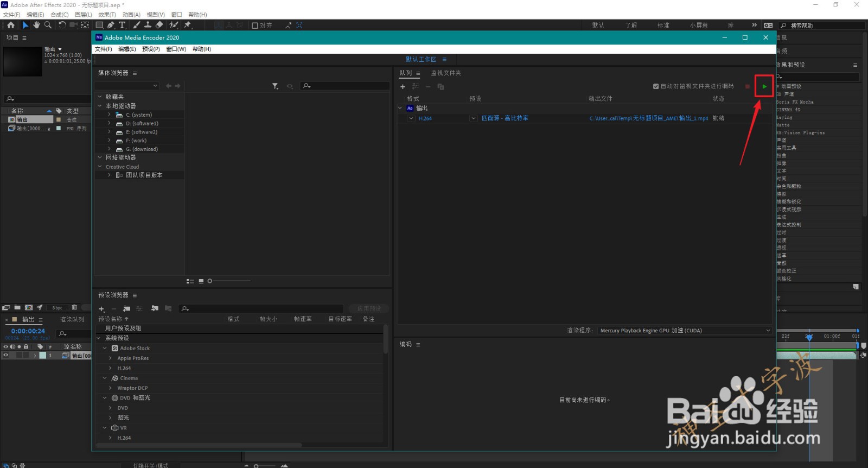Image resolution: width=868 pixels, height=468 pixels.
Task: Click the preset browser search field
Action: pos(261,308)
